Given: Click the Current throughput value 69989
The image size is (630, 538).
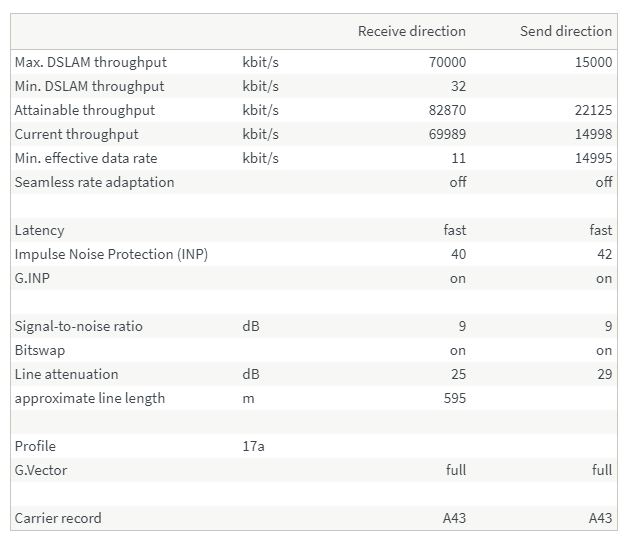Looking at the screenshot, I should coord(447,134).
